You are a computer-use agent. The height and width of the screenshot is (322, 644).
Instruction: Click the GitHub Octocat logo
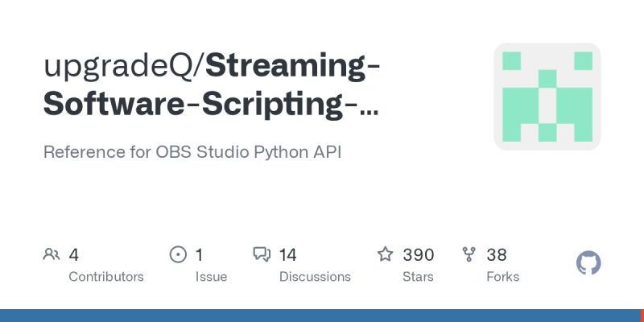(588, 263)
